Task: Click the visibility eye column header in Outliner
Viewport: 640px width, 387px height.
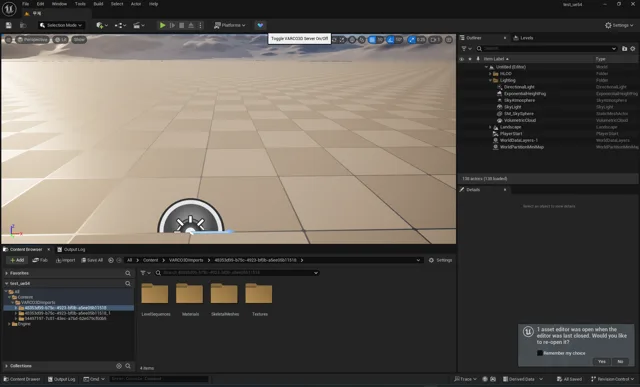Action: 462,59
